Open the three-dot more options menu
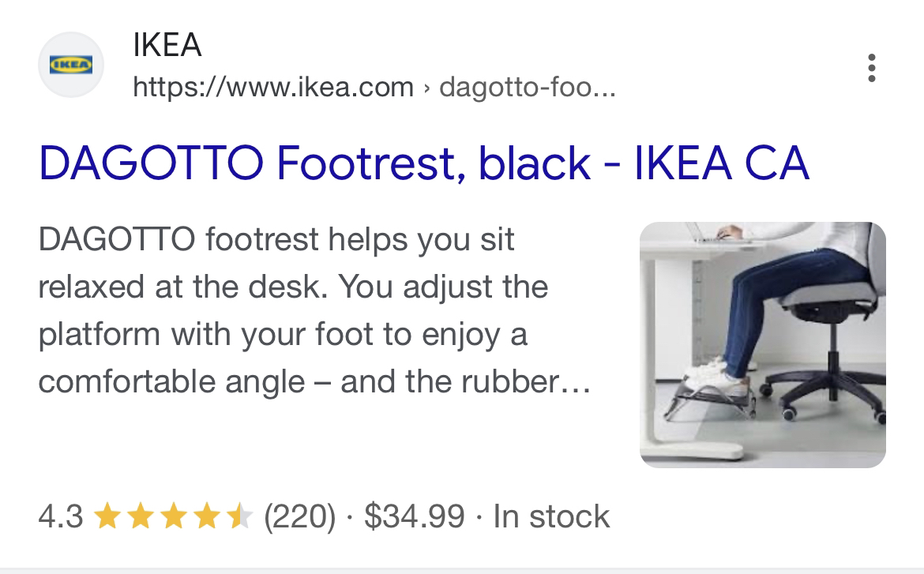The image size is (924, 574). pos(872,68)
